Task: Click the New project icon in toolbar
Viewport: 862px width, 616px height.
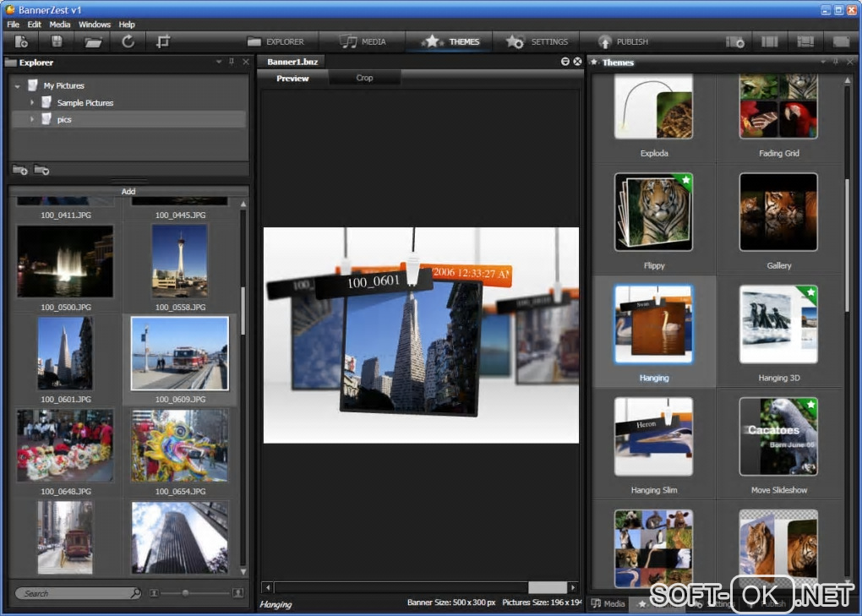Action: pyautogui.click(x=21, y=41)
